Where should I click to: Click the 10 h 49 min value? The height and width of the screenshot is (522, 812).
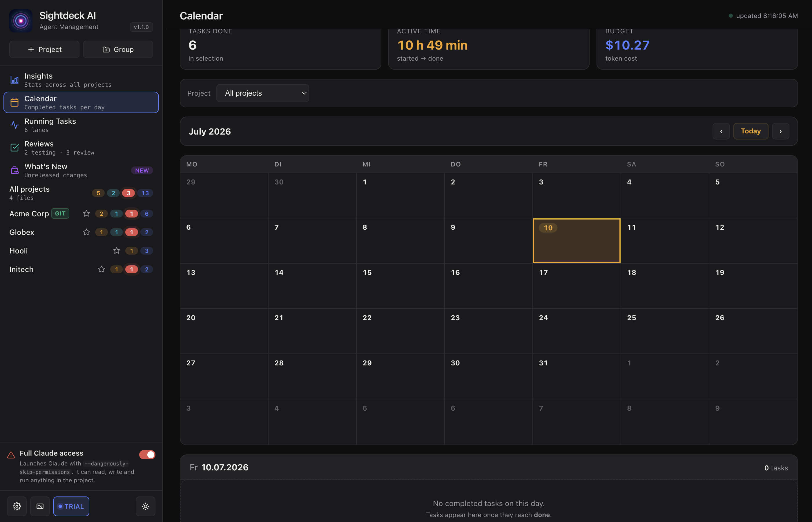coord(432,45)
